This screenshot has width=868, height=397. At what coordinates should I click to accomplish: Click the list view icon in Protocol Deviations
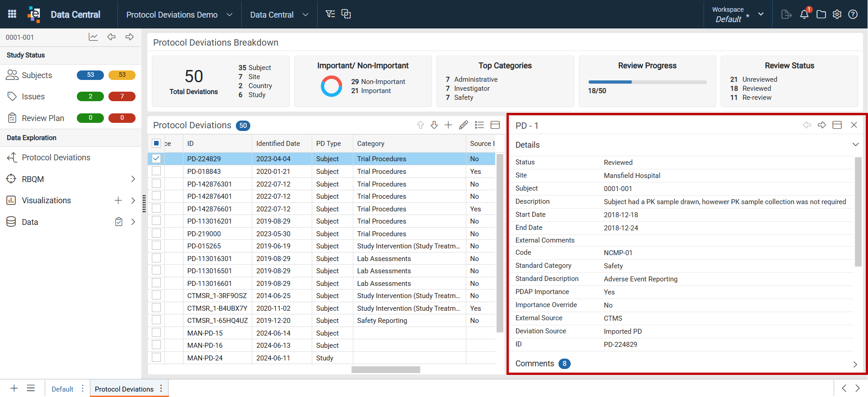479,125
